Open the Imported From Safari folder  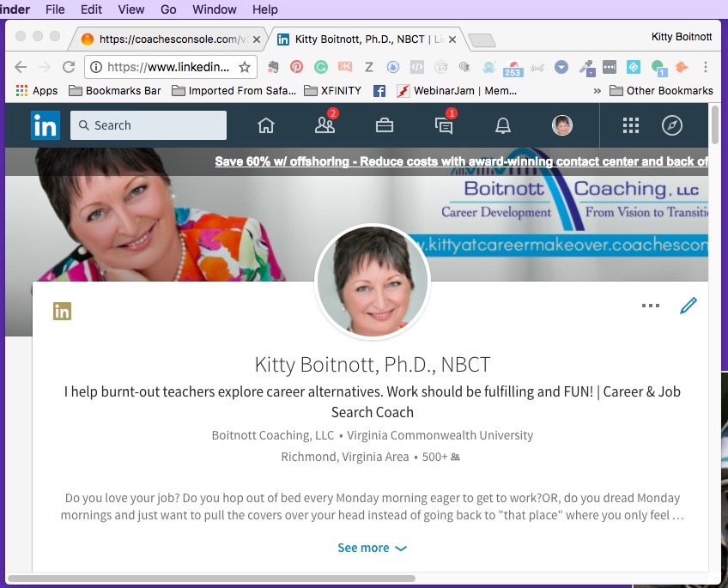tap(234, 90)
